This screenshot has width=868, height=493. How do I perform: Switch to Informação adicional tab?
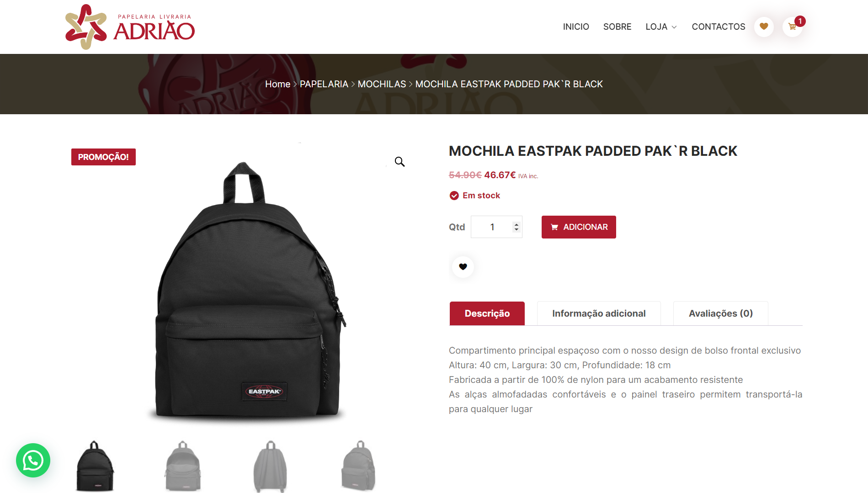pyautogui.click(x=599, y=313)
